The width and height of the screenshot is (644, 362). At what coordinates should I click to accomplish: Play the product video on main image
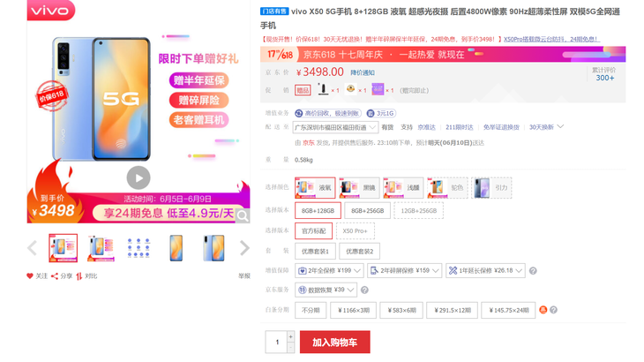139,178
